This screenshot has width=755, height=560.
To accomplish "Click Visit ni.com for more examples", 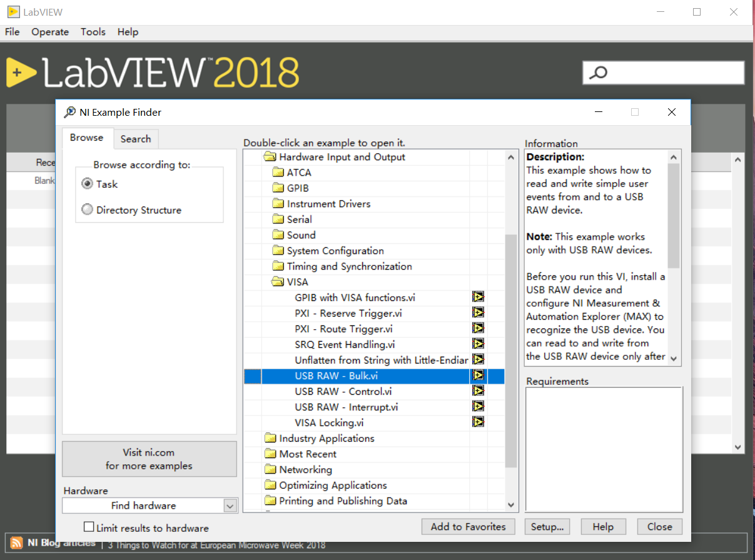I will [149, 459].
